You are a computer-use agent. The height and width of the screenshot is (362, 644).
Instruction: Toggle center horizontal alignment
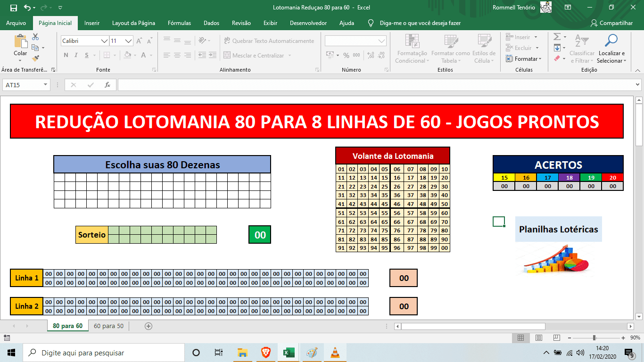177,55
